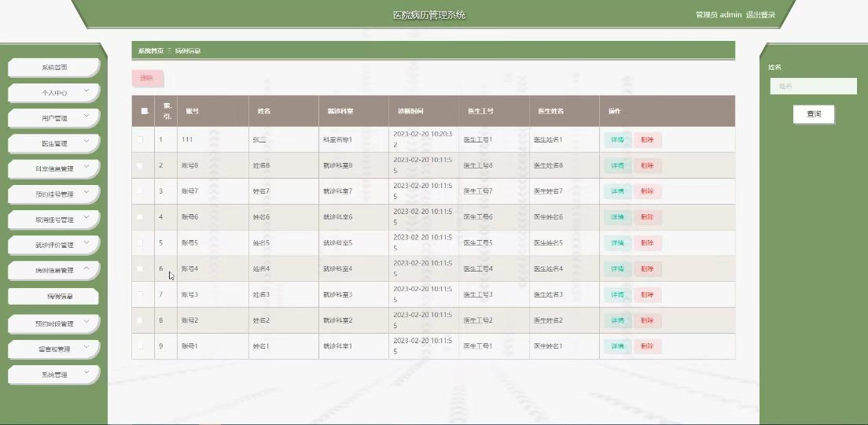Log out via 退出登录
This screenshot has width=868, height=425.
coord(760,15)
